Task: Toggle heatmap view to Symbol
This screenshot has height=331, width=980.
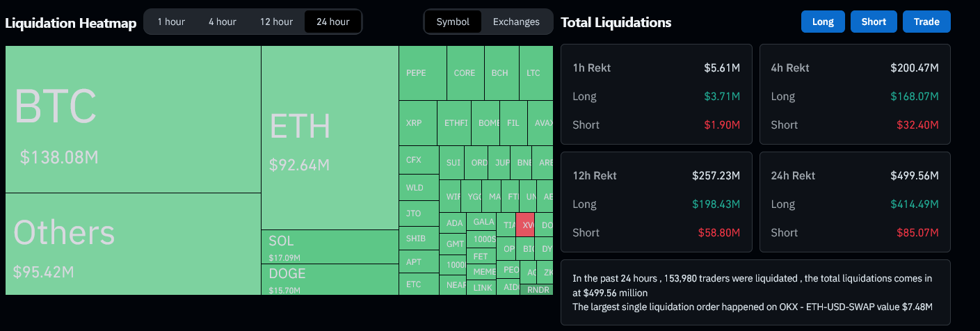Action: [x=453, y=22]
